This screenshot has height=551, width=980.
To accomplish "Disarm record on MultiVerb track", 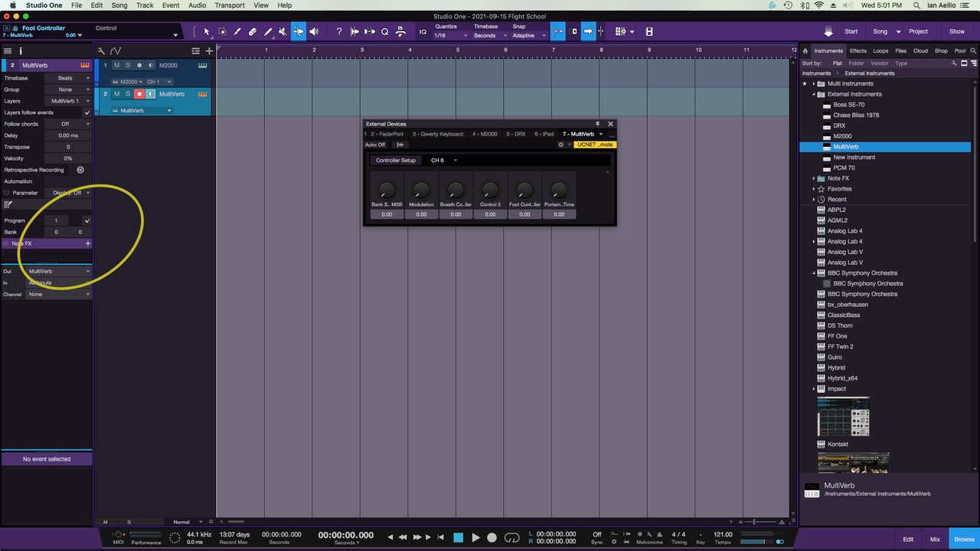I will [139, 94].
